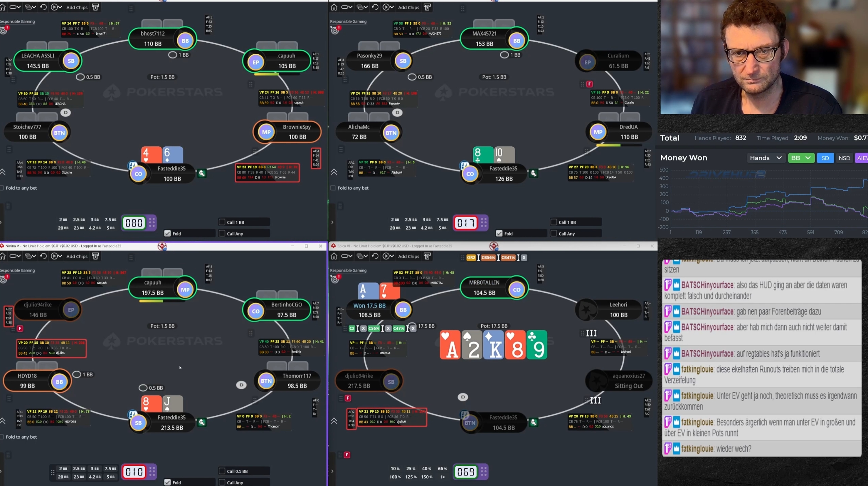Click the green C2 badge near Won 17.5 BB

pos(352,329)
